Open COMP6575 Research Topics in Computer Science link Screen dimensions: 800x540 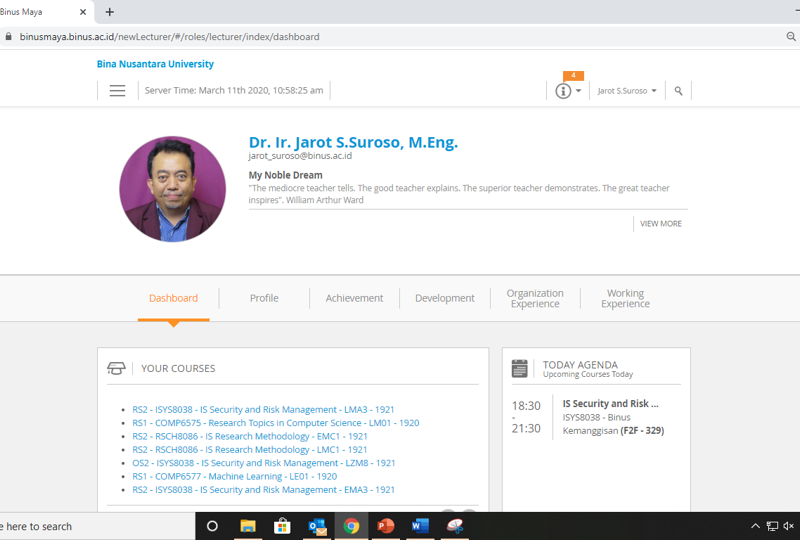click(x=275, y=423)
